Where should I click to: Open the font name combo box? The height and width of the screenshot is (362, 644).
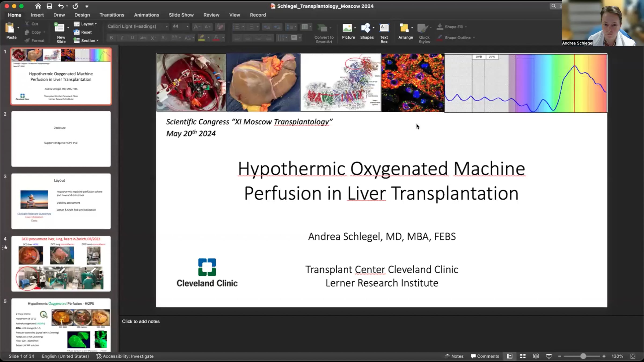point(137,26)
